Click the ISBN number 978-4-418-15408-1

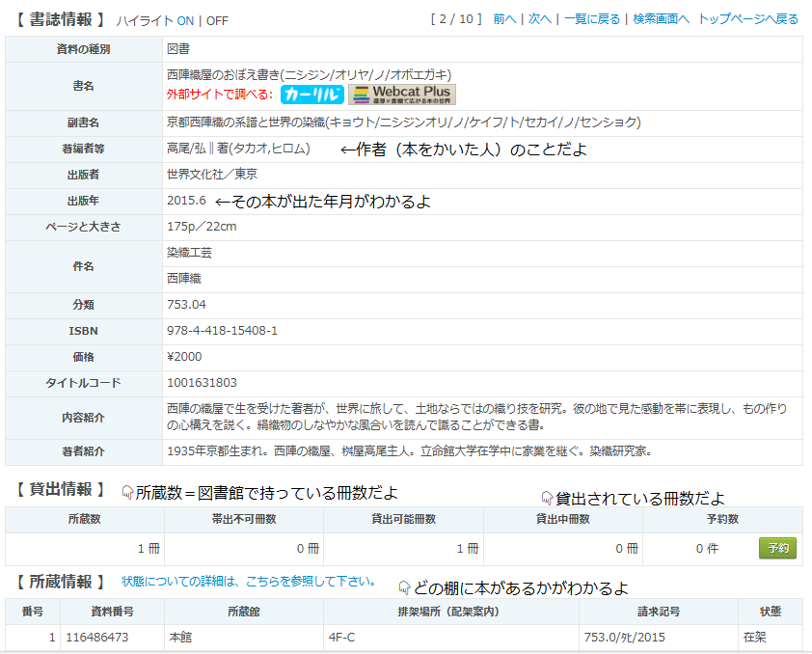point(222,331)
